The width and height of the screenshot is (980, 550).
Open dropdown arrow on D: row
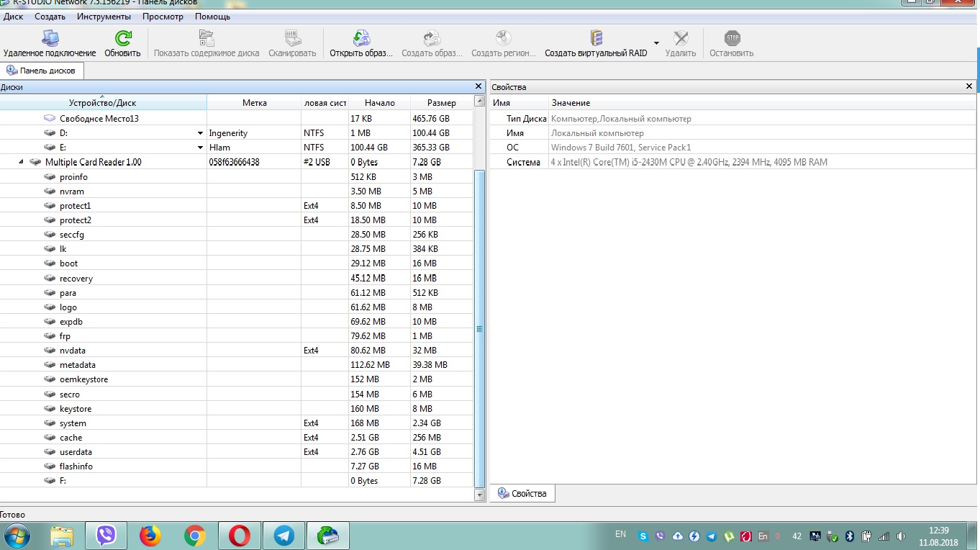(x=200, y=133)
